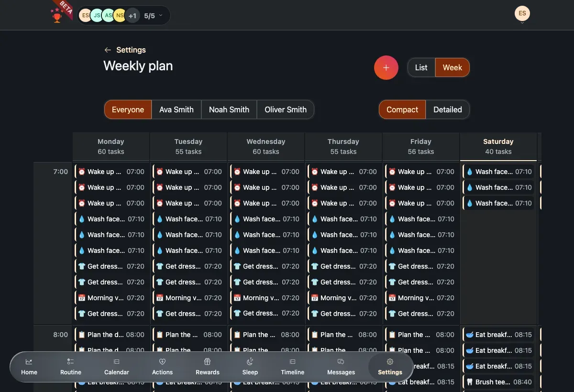Screen dimensions: 574x392
Task: Open the Actions section
Action: tap(162, 367)
